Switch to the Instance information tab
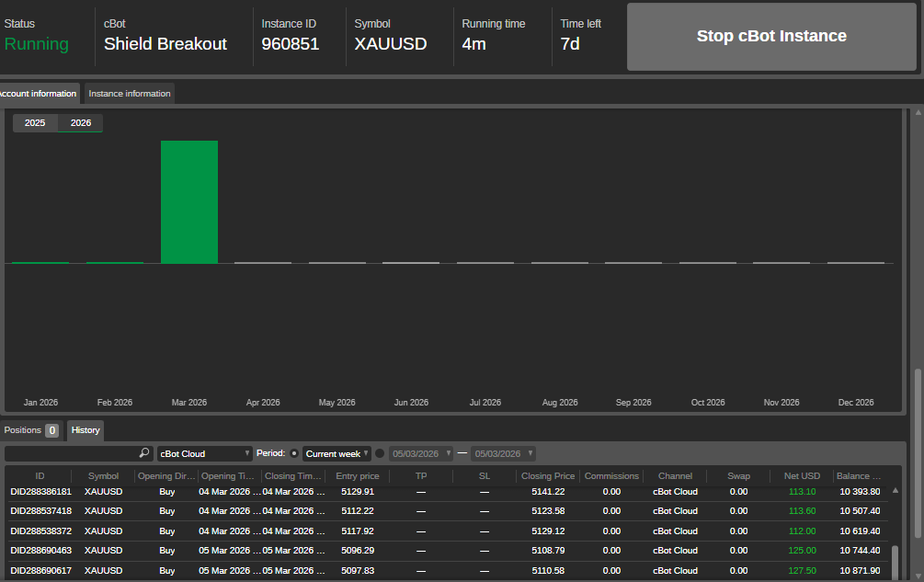The width and height of the screenshot is (924, 582). coord(129,94)
